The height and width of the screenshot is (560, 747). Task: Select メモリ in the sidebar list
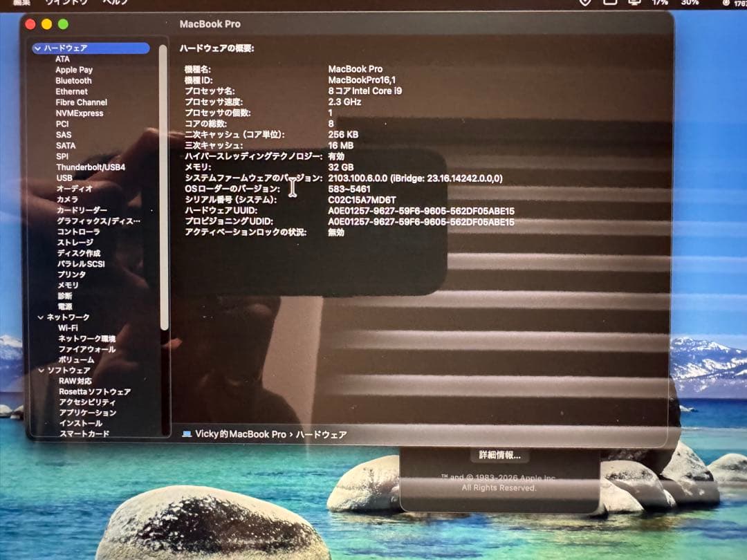point(68,286)
